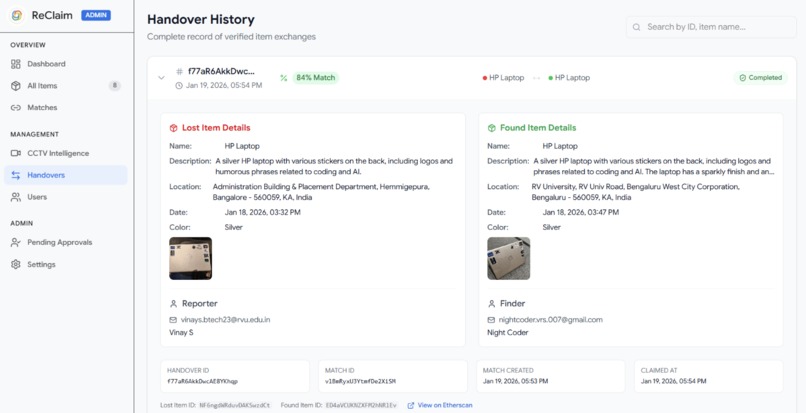This screenshot has height=413, width=806.
Task: Open the Users page
Action: pos(65,197)
